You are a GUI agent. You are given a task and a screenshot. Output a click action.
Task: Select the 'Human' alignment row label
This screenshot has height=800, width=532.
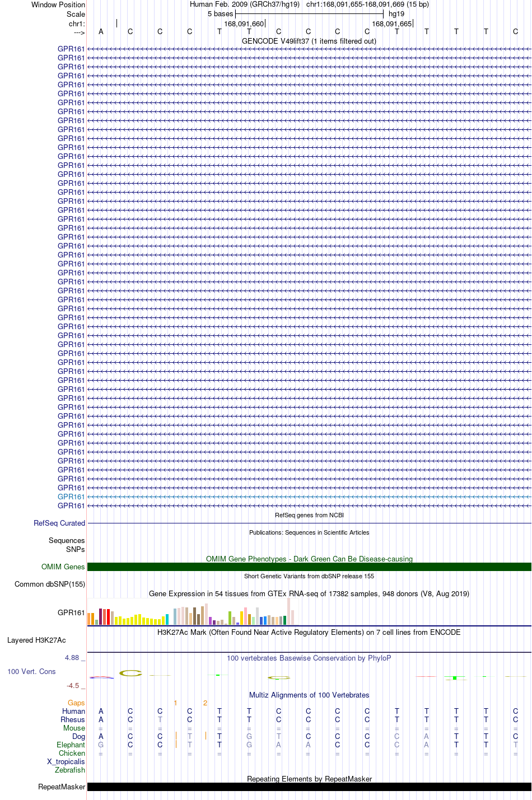click(73, 711)
